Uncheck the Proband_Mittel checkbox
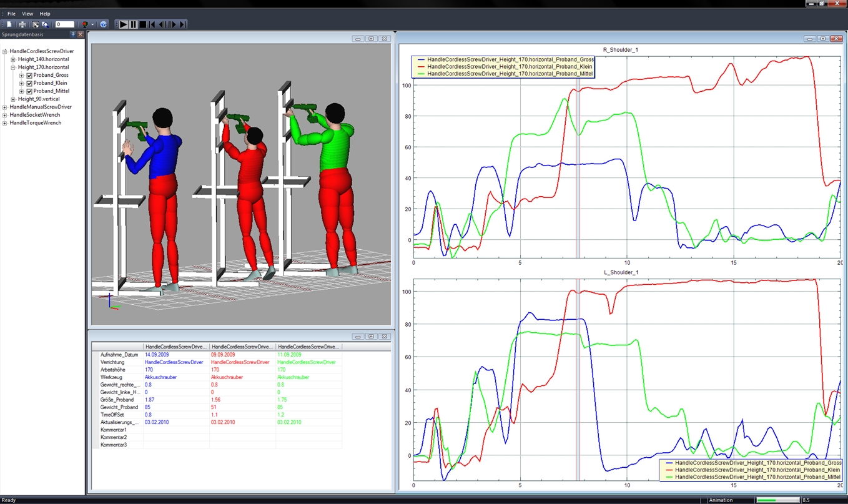This screenshot has width=848, height=504. (29, 91)
